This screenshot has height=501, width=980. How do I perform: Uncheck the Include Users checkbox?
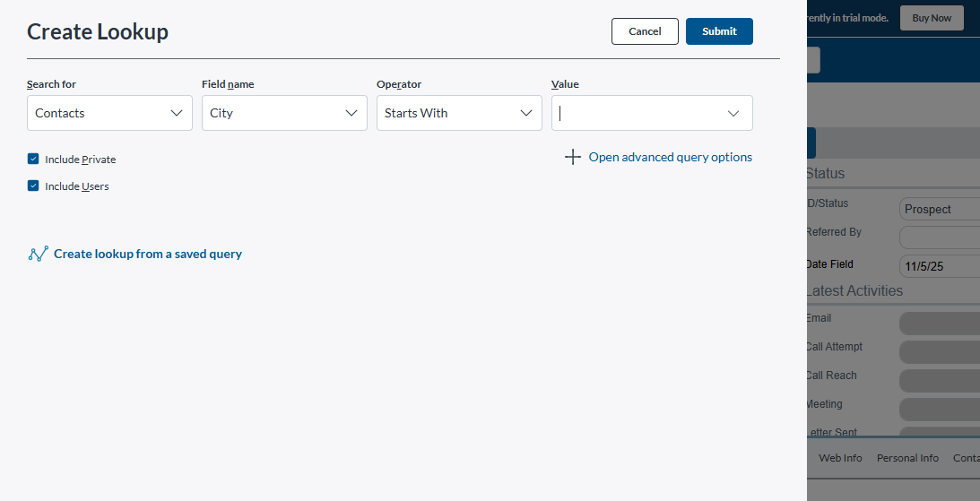pos(33,186)
